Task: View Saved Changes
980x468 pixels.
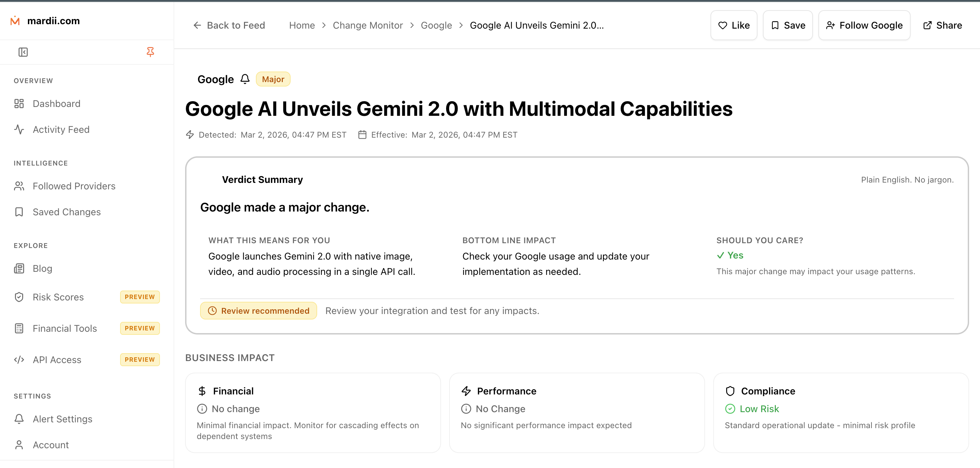Action: [66, 212]
